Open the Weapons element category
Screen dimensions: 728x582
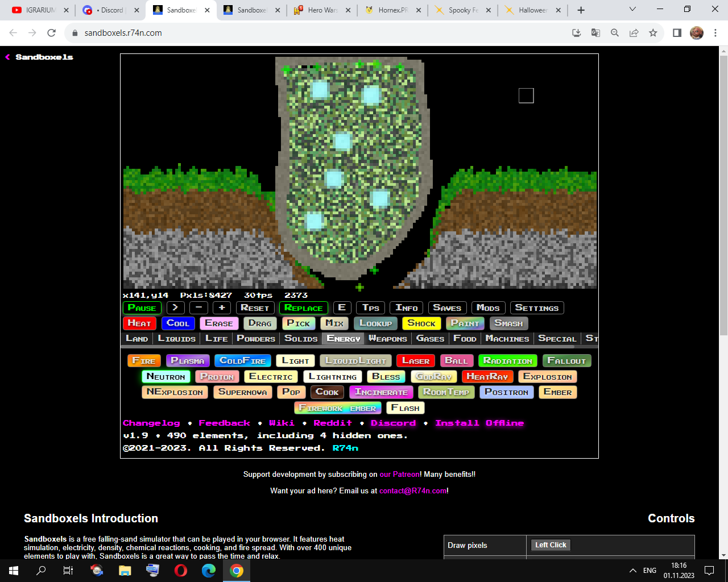pos(387,338)
